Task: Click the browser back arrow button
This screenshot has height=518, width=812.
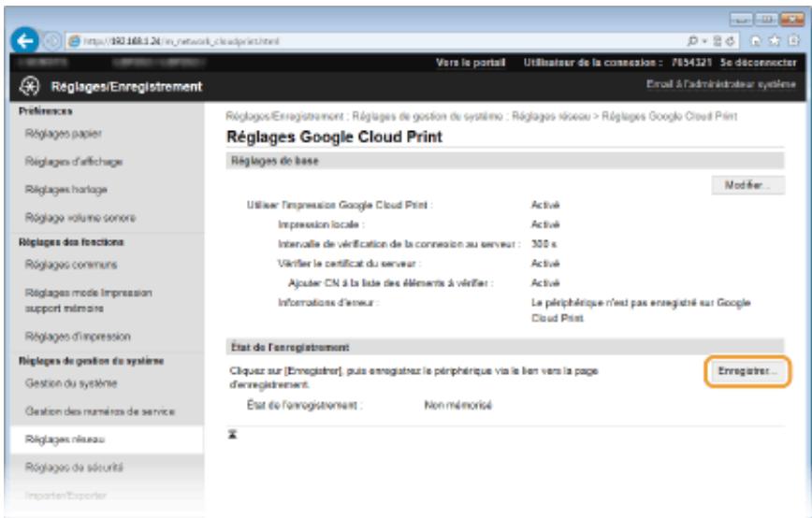Action: 24,40
